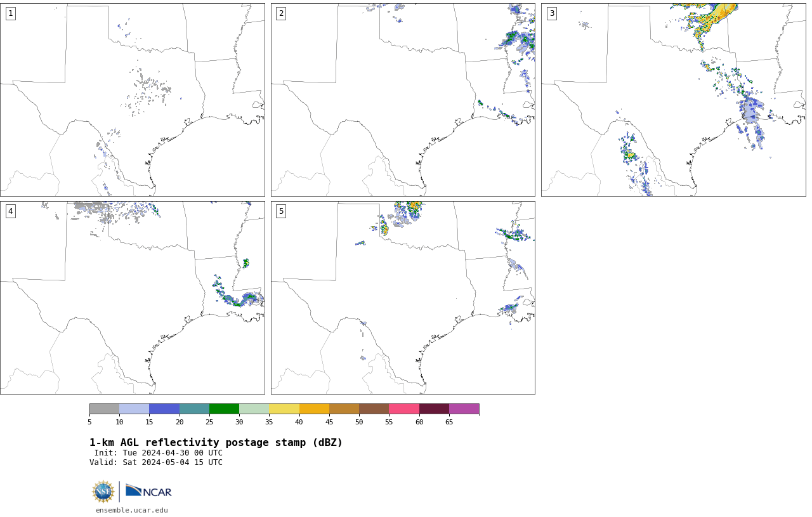Screen dimensions: 812x517
Task: Click the panel number 1 label
Action: (x=10, y=13)
